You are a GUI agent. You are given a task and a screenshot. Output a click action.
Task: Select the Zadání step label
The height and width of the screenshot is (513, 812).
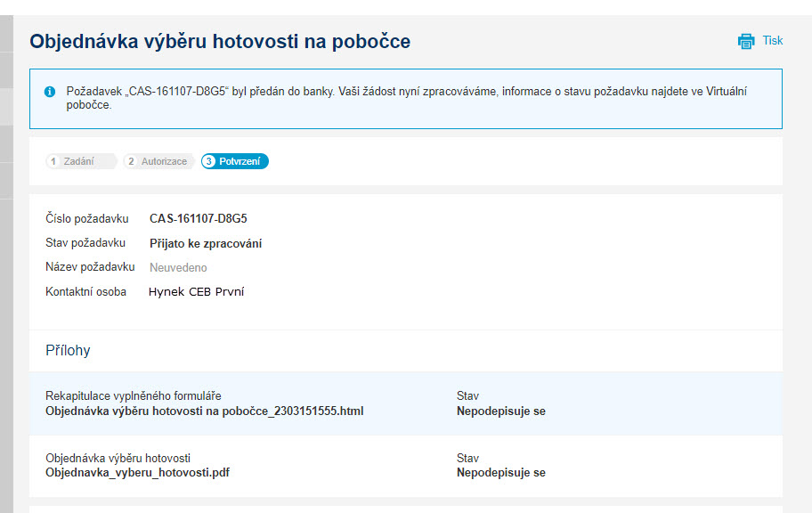pyautogui.click(x=78, y=161)
